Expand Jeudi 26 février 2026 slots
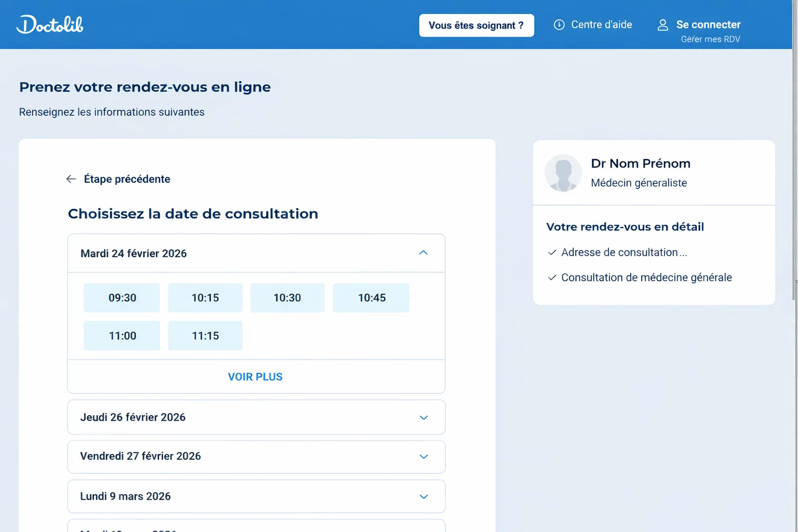798x532 pixels. [x=423, y=418]
